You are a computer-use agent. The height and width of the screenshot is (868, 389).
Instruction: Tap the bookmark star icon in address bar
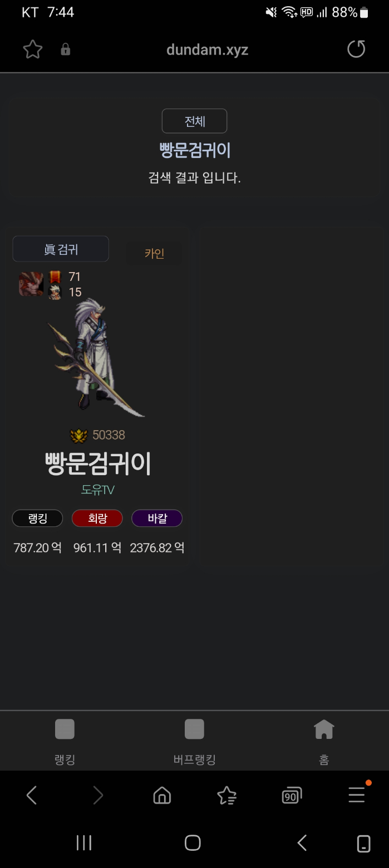33,50
